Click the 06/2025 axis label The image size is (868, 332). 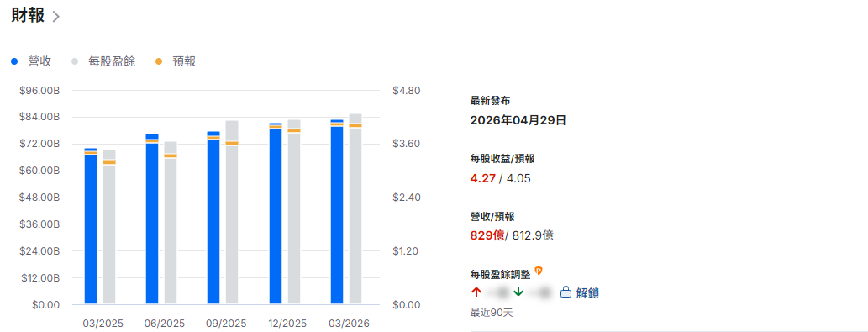point(165,323)
